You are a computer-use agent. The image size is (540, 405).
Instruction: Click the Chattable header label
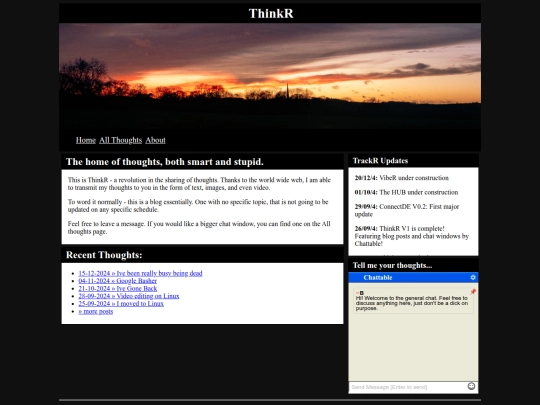[378, 278]
